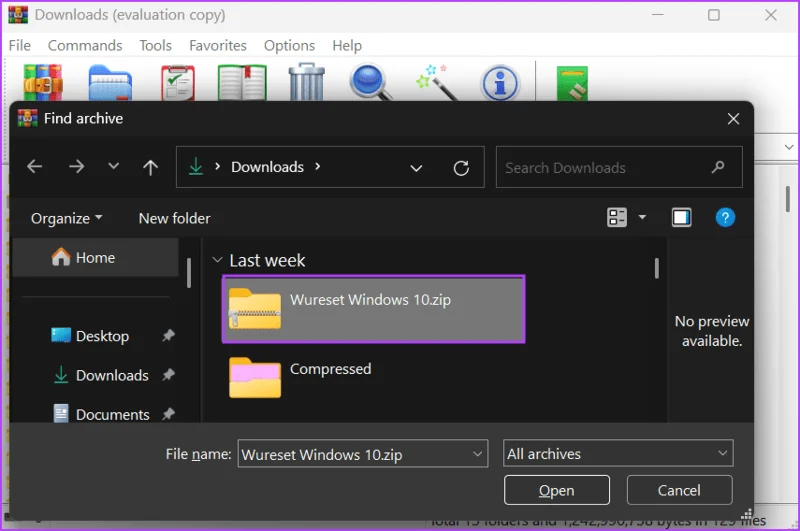800x531 pixels.
Task: Click the Test archive clipboard toolbar icon
Action: pyautogui.click(x=178, y=83)
